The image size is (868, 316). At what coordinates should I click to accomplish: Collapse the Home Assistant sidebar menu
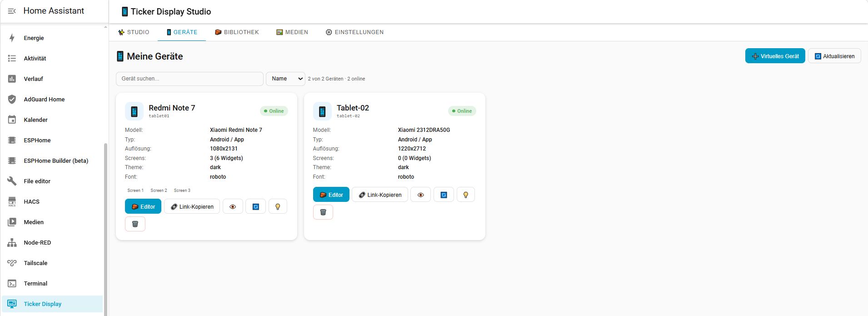point(12,11)
